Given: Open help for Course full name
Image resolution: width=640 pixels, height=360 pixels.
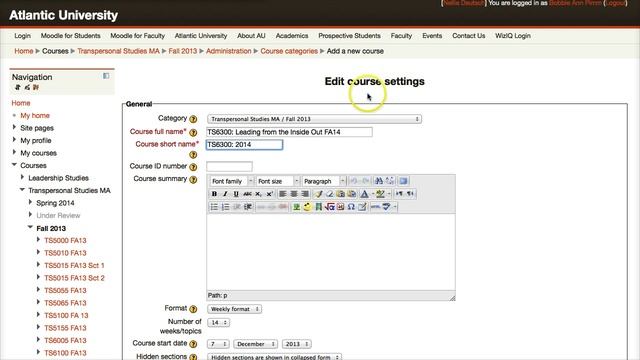Looking at the screenshot, I should pos(193,133).
